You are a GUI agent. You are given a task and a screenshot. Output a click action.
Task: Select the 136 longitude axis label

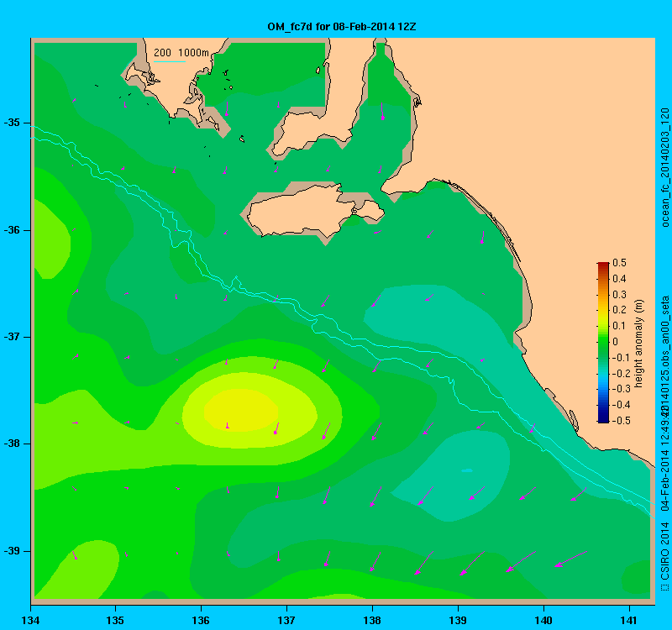coord(201,620)
